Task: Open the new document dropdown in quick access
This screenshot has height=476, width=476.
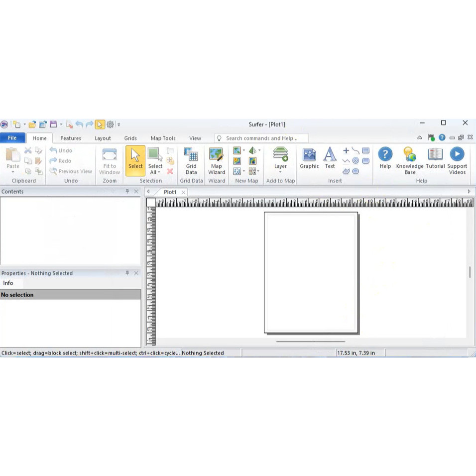Action: click(24, 124)
